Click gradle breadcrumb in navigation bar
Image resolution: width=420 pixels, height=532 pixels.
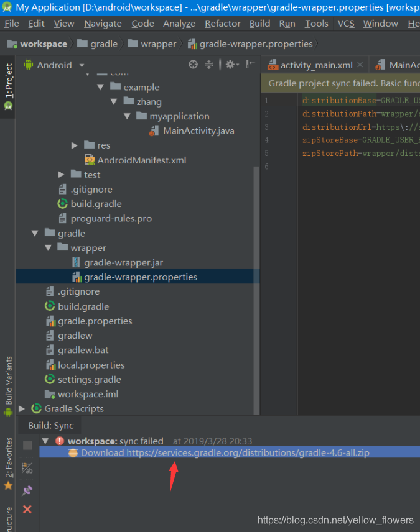click(x=97, y=44)
